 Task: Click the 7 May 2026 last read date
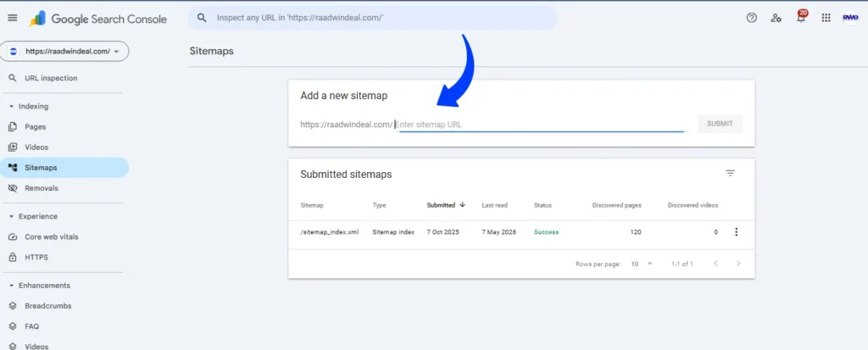tap(498, 232)
